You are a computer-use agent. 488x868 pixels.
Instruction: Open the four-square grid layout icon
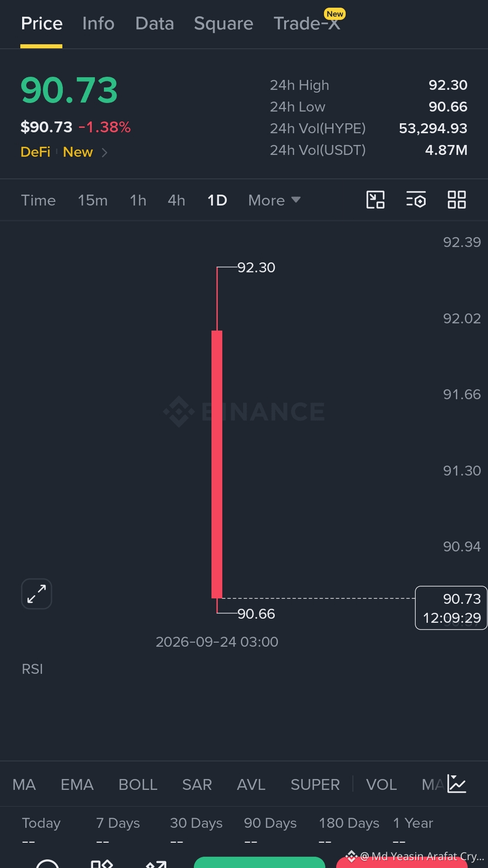pyautogui.click(x=456, y=200)
